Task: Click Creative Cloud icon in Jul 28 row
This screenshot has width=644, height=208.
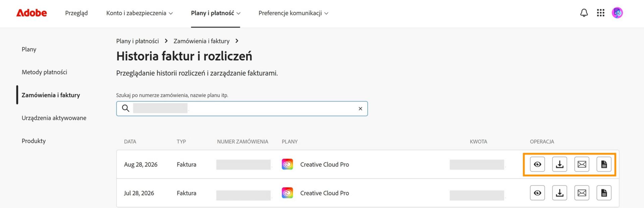Action: tap(287, 193)
